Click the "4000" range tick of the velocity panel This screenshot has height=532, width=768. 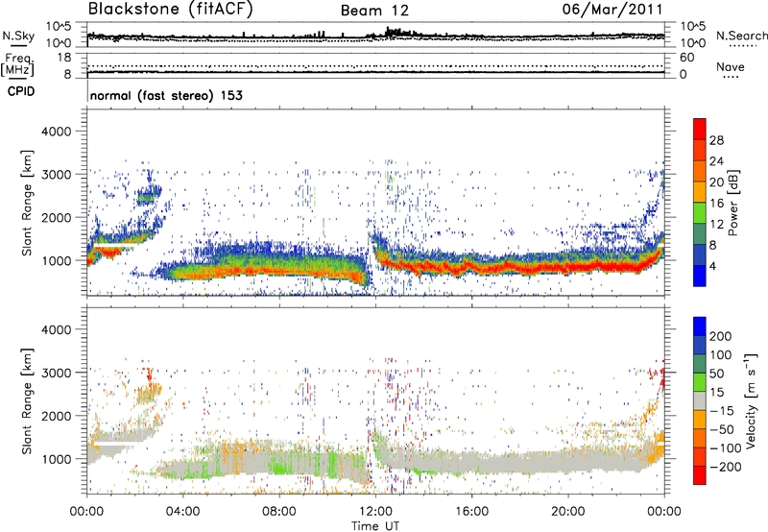57,329
